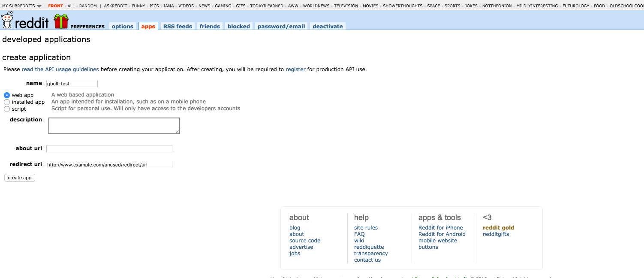Open the mobile website link

point(438,241)
